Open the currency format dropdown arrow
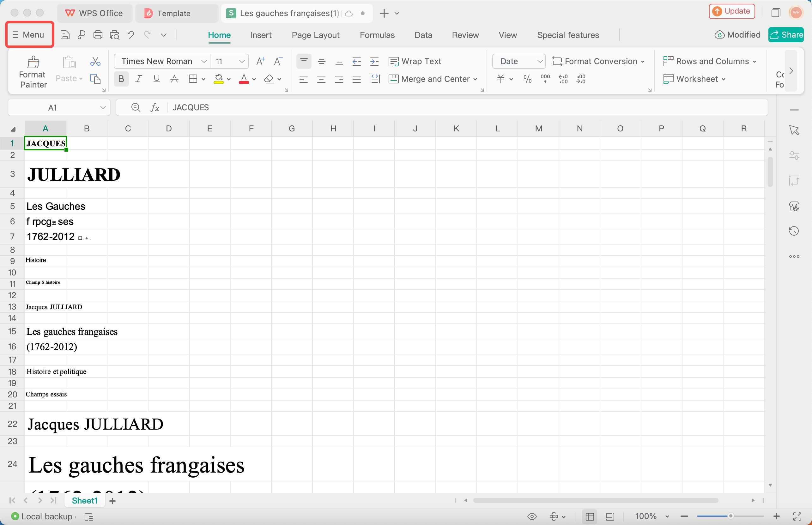812x525 pixels. 511,79
